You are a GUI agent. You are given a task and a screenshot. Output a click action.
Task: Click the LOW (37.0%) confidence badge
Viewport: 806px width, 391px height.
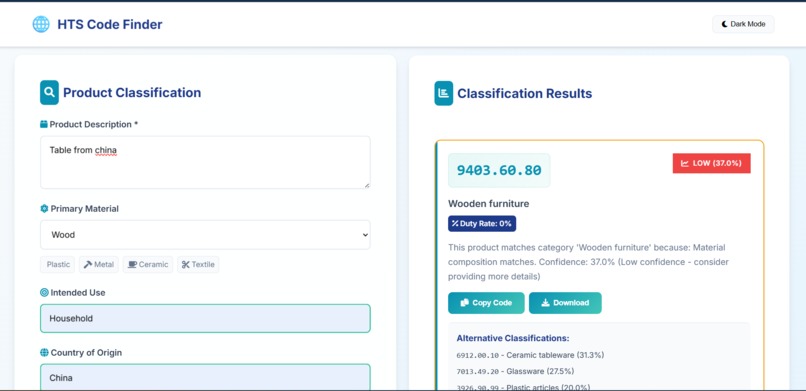(711, 163)
